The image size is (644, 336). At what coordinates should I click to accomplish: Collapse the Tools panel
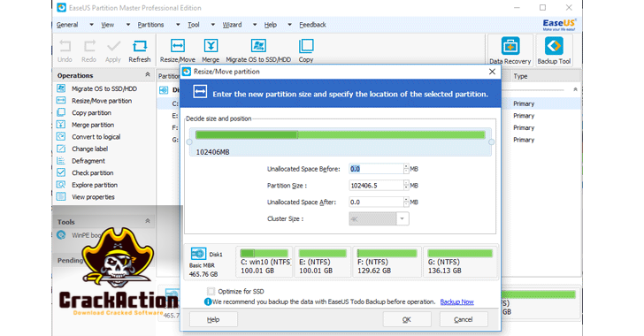point(148,221)
